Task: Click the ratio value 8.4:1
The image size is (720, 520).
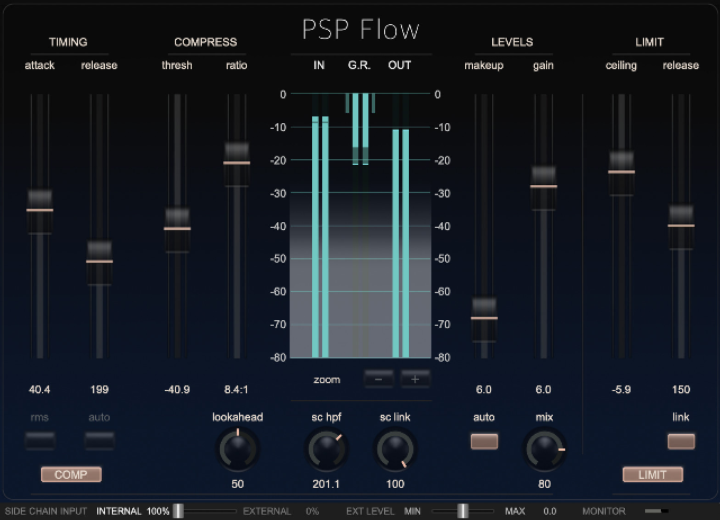Action: pos(236,390)
